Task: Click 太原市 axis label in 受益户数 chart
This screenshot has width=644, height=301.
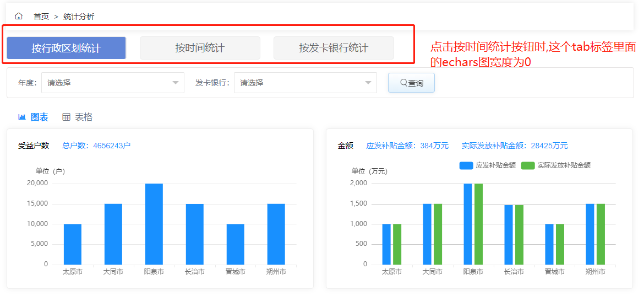Action: pyautogui.click(x=73, y=272)
